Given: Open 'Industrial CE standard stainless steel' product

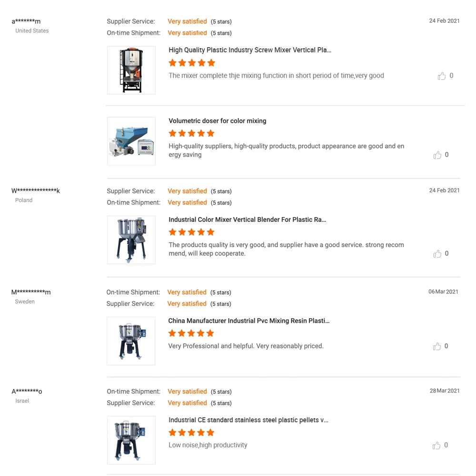Looking at the screenshot, I should coord(248,420).
